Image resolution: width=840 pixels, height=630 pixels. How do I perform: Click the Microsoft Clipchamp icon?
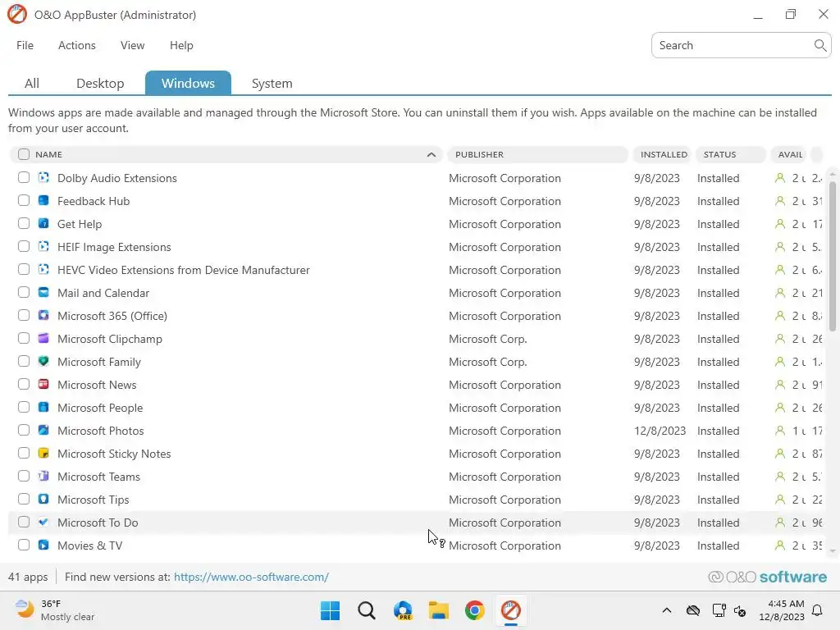pos(44,339)
